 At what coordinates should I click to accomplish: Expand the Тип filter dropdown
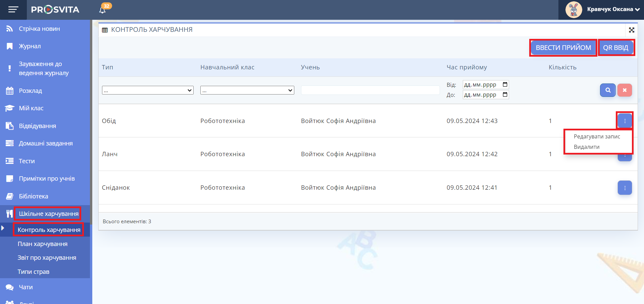click(x=148, y=90)
